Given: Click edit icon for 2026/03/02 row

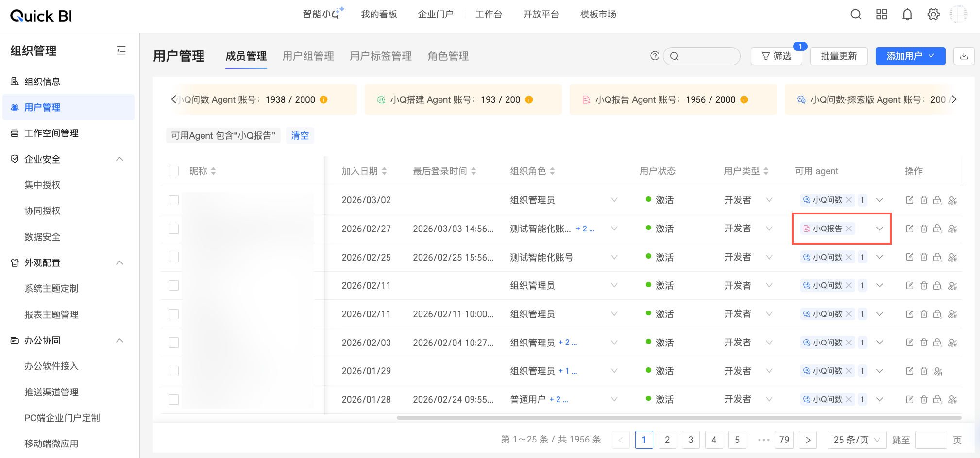Looking at the screenshot, I should (910, 200).
